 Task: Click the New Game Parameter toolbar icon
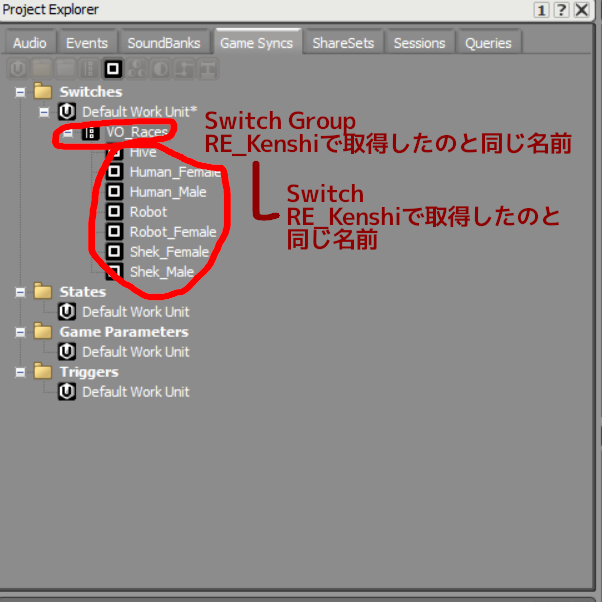click(184, 69)
